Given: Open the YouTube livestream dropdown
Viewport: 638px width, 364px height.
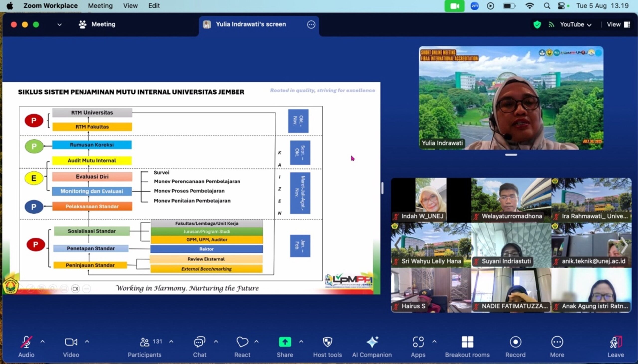Looking at the screenshot, I should pos(575,24).
